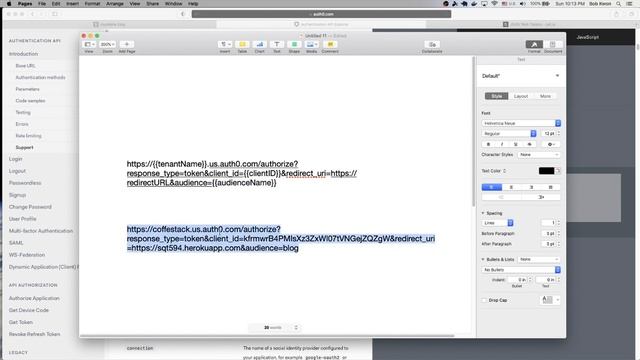Click the Comment toolbar icon

point(330,44)
